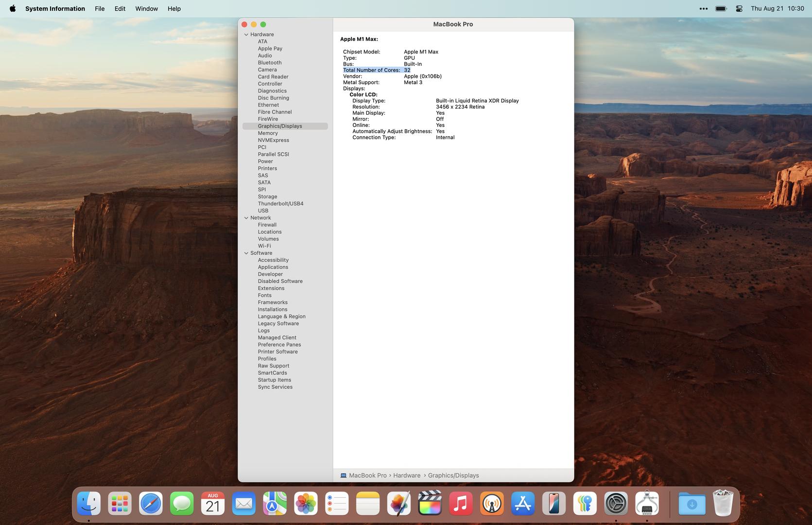Select Camera in the sidebar
The image size is (812, 525).
[267, 70]
